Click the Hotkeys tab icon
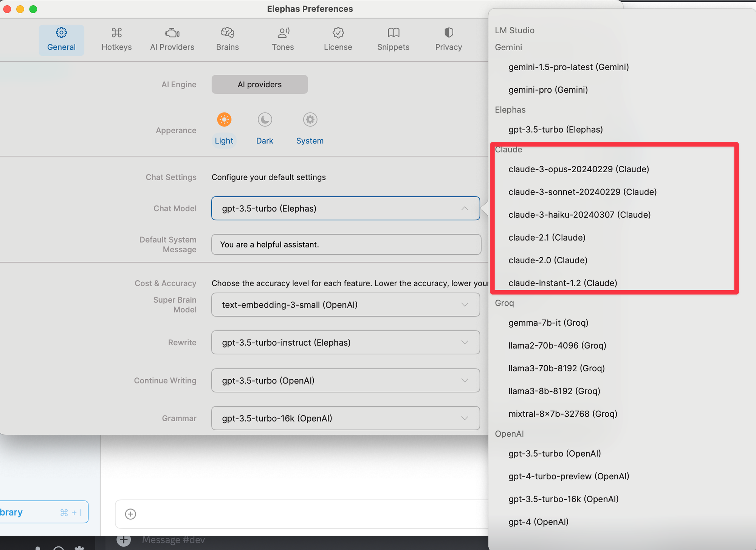 pyautogui.click(x=117, y=32)
